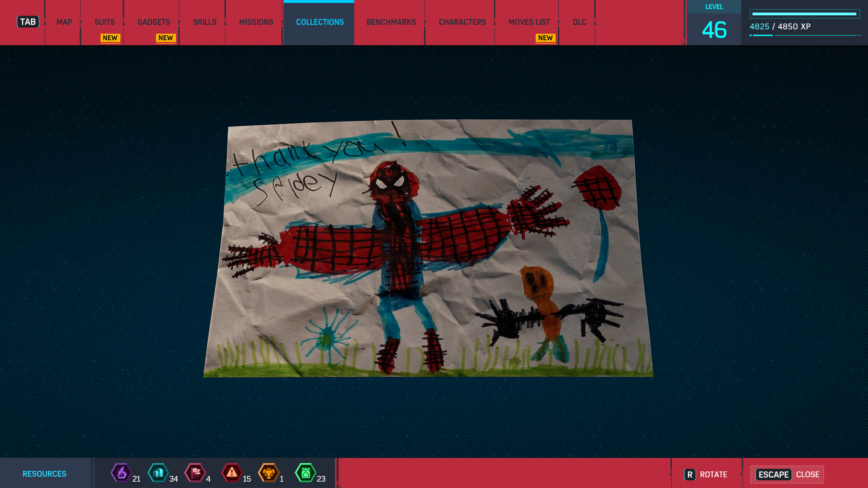The height and width of the screenshot is (488, 868).
Task: Go to the Skills tab
Action: click(x=205, y=22)
